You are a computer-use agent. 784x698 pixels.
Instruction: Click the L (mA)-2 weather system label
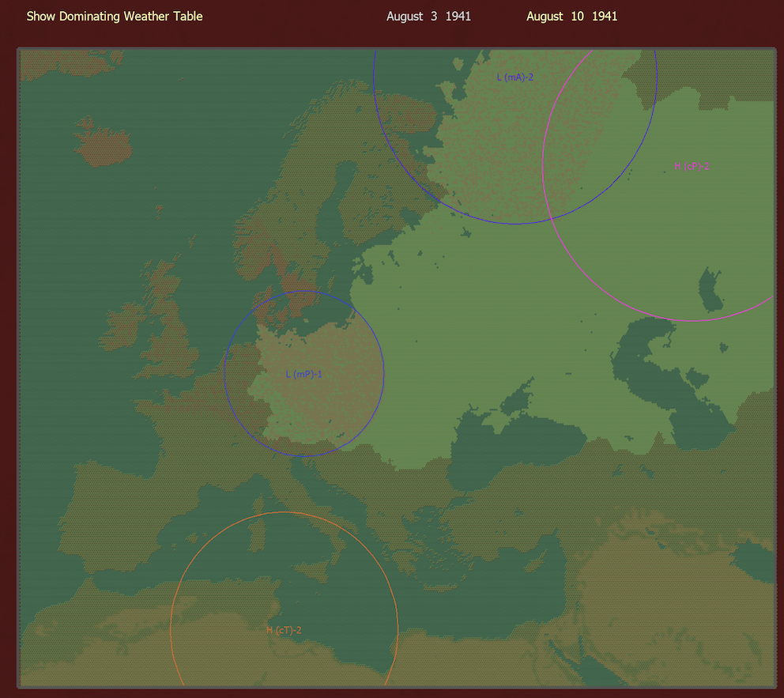click(x=515, y=77)
